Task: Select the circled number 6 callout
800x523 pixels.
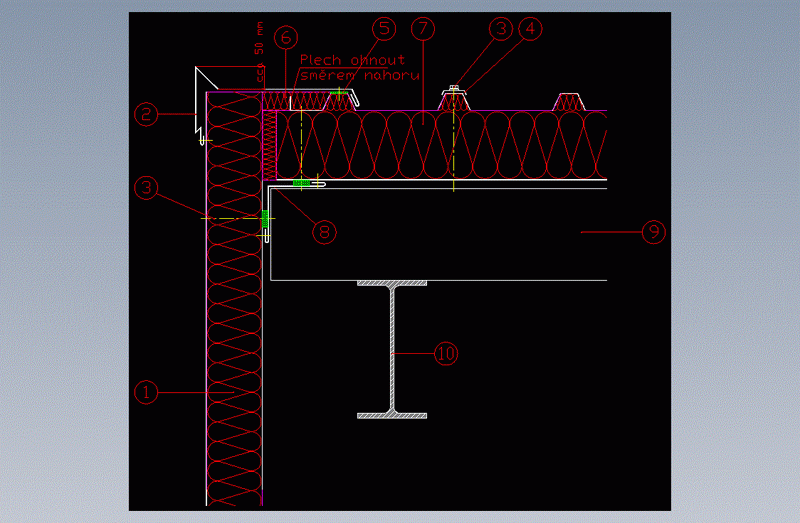Action: 286,38
